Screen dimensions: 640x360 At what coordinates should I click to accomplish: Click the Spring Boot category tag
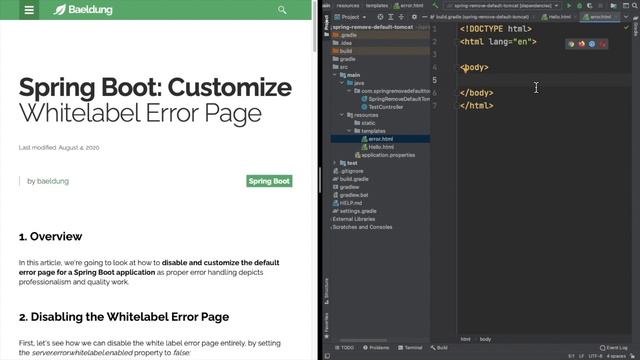click(269, 181)
